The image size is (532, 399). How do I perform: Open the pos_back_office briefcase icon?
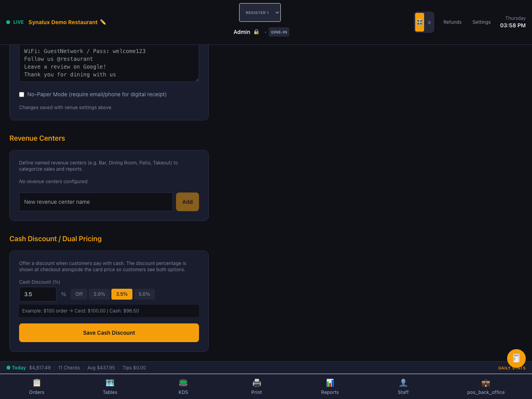click(x=486, y=383)
